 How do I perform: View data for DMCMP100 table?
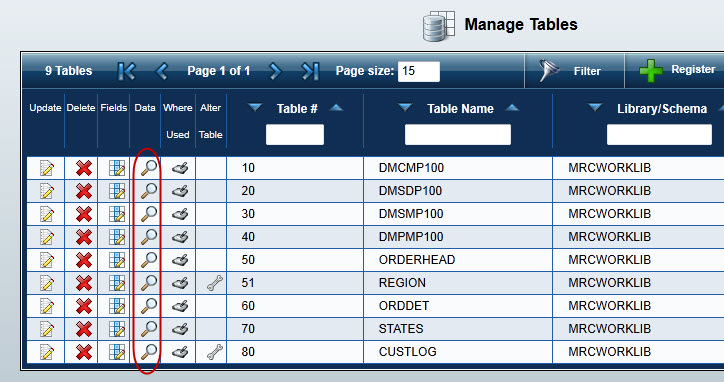149,168
